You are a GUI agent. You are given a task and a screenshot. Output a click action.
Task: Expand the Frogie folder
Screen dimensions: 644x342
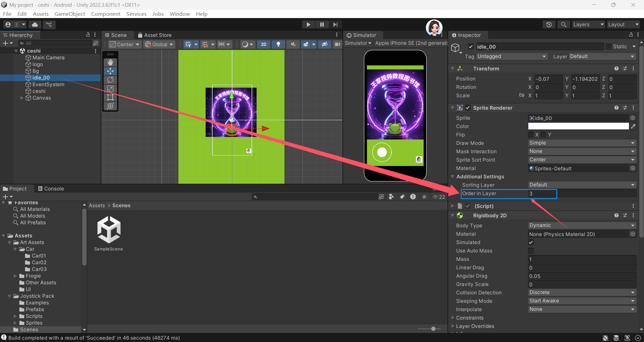point(15,276)
